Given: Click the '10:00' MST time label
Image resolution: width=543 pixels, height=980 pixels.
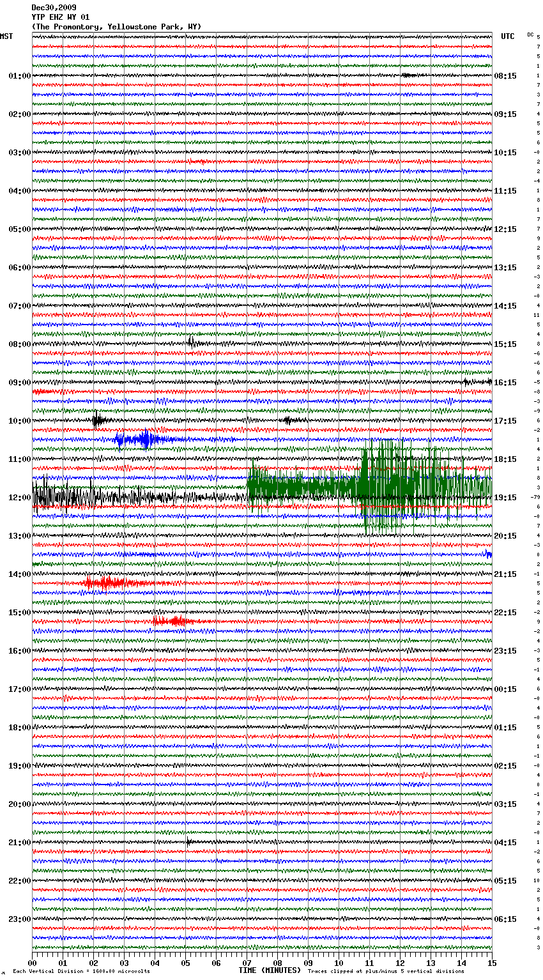Looking at the screenshot, I should point(20,421).
